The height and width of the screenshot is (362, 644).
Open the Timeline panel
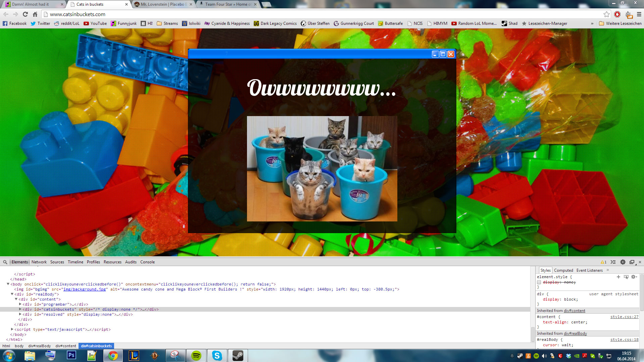click(76, 262)
